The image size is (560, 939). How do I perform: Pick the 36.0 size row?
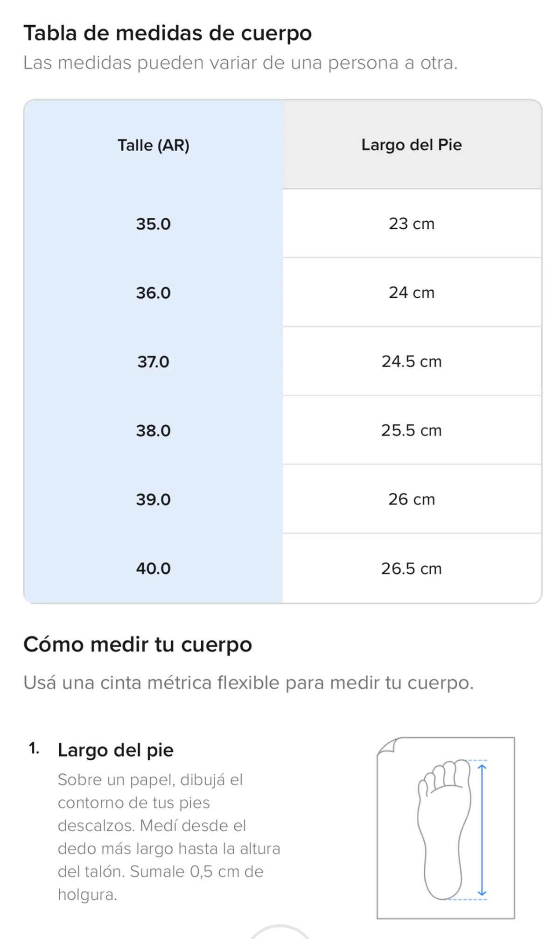pyautogui.click(x=154, y=293)
